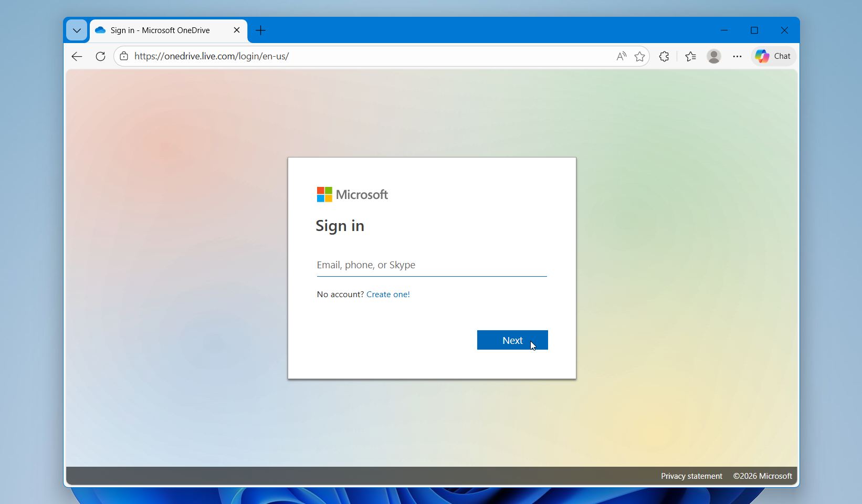This screenshot has width=862, height=504.
Task: Open the browser profile menu
Action: 713,56
